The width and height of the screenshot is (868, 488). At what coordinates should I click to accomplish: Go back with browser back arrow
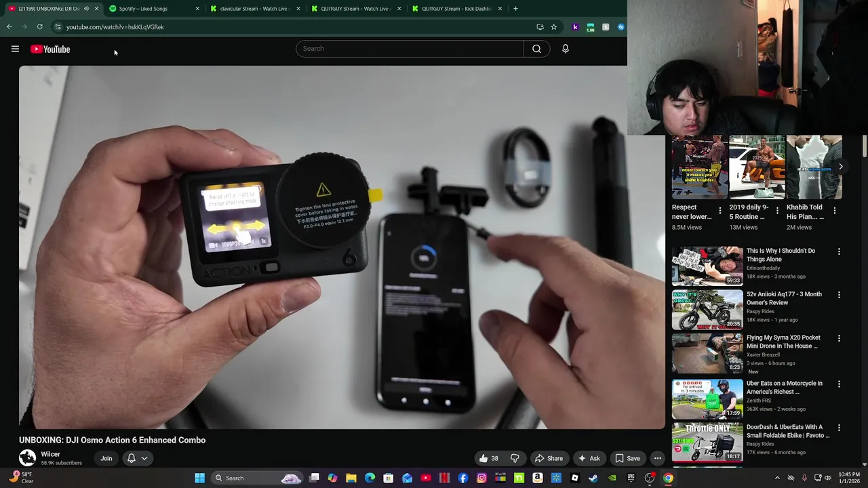click(9, 27)
